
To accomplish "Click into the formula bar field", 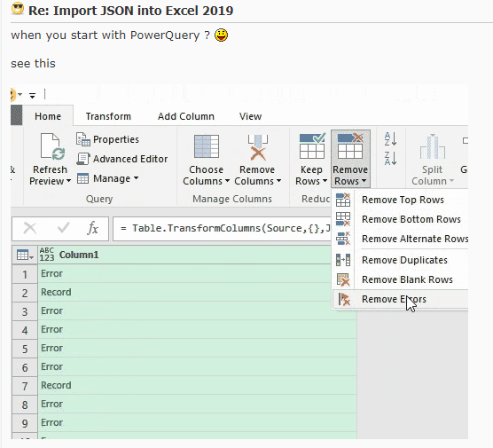I will click(x=222, y=228).
